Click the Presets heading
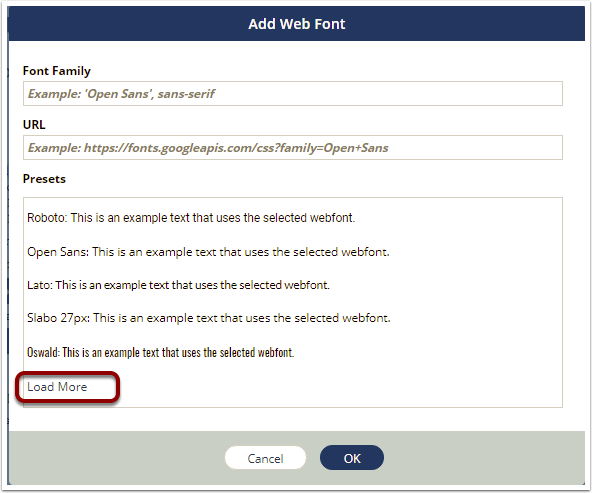592x493 pixels. click(44, 179)
